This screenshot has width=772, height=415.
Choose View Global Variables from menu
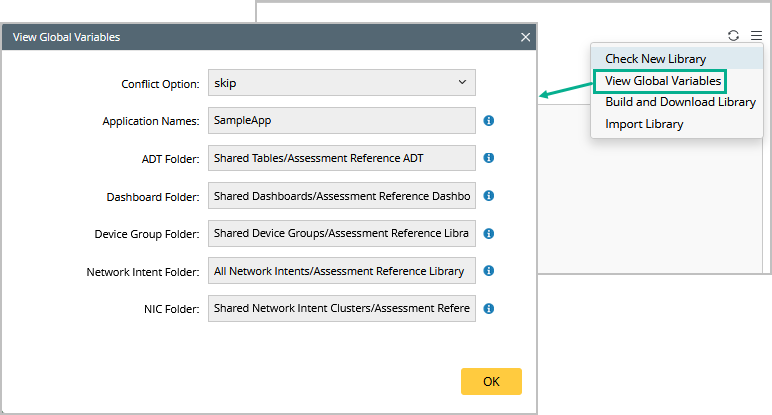[663, 81]
